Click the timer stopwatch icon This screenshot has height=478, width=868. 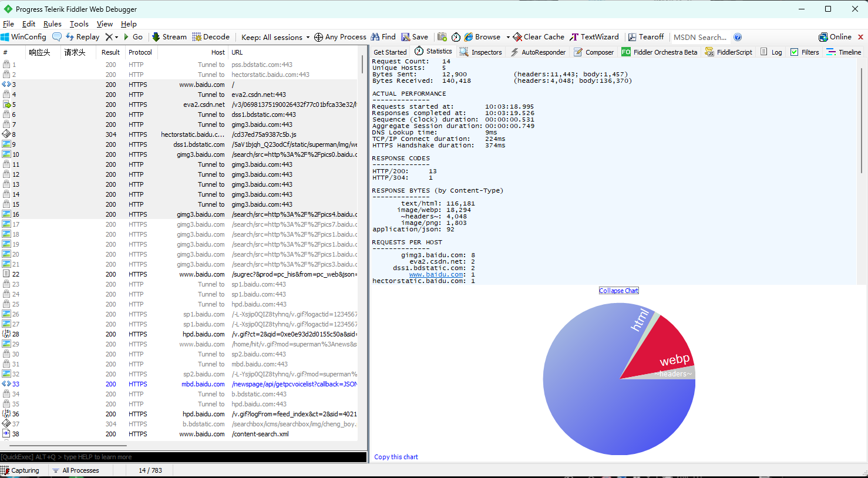click(456, 37)
